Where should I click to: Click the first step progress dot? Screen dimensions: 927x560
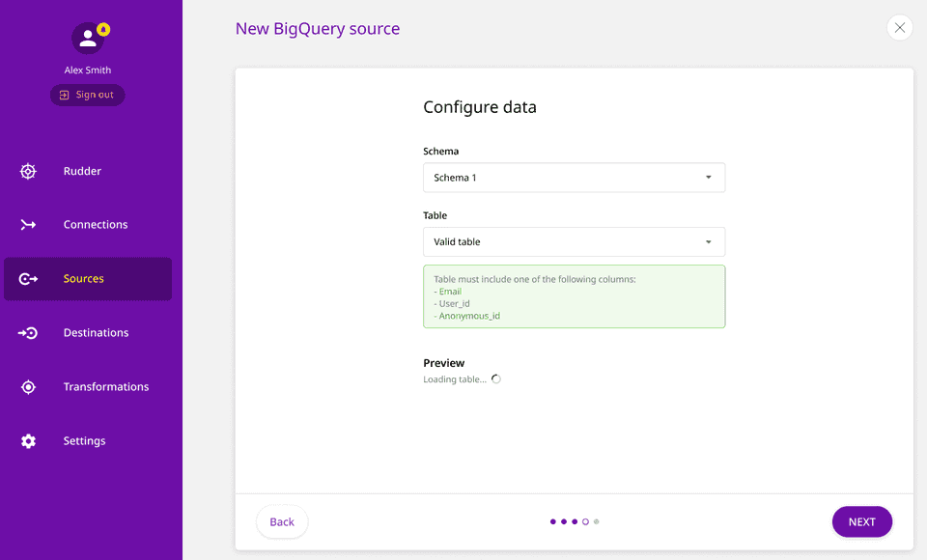pos(552,521)
